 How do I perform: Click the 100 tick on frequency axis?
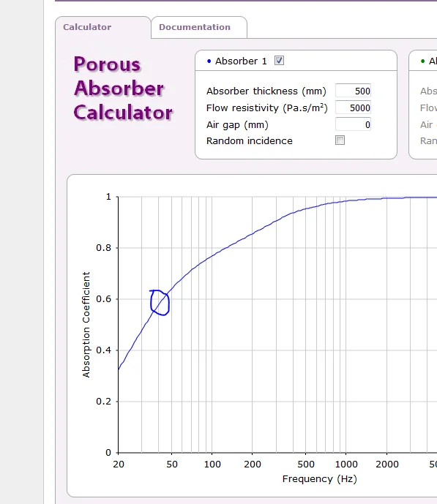pyautogui.click(x=212, y=464)
